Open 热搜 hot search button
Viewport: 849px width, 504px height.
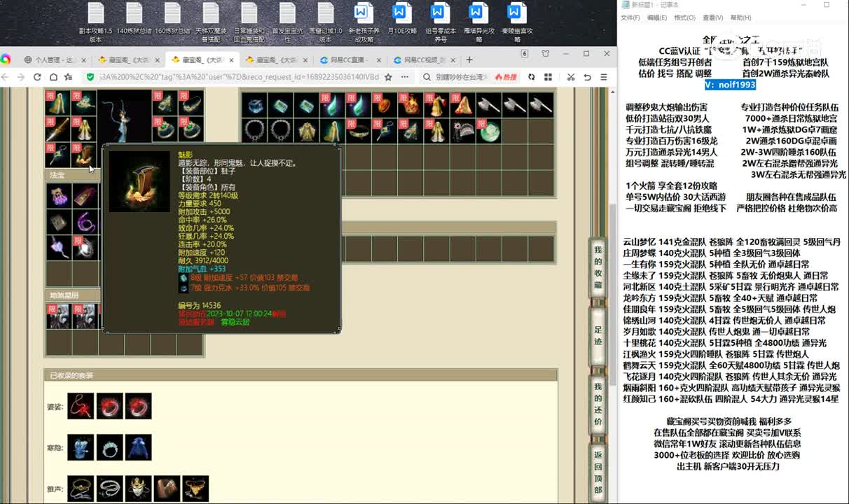click(x=506, y=77)
